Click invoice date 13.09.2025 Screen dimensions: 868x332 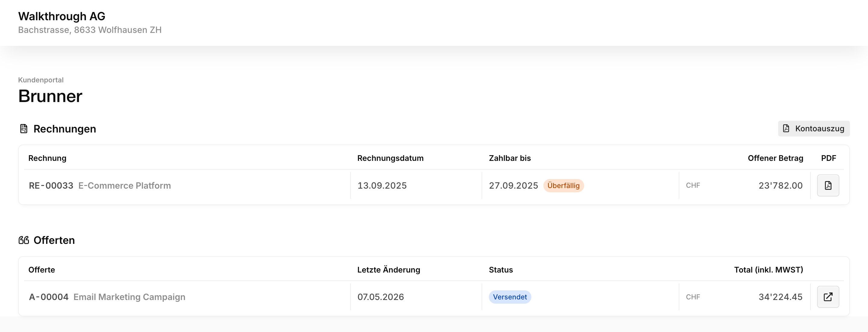point(382,186)
